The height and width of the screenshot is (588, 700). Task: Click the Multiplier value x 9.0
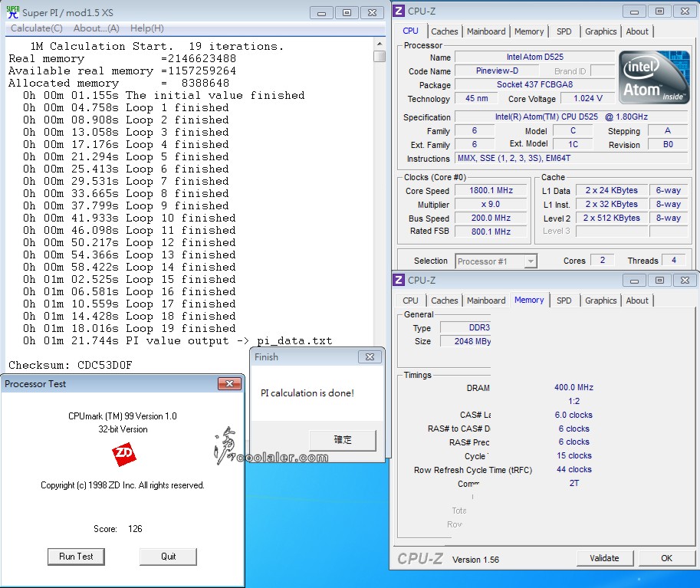491,204
